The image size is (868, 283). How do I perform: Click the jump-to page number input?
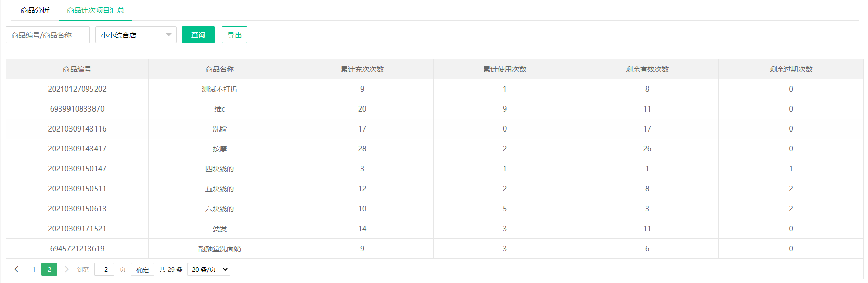pyautogui.click(x=105, y=269)
